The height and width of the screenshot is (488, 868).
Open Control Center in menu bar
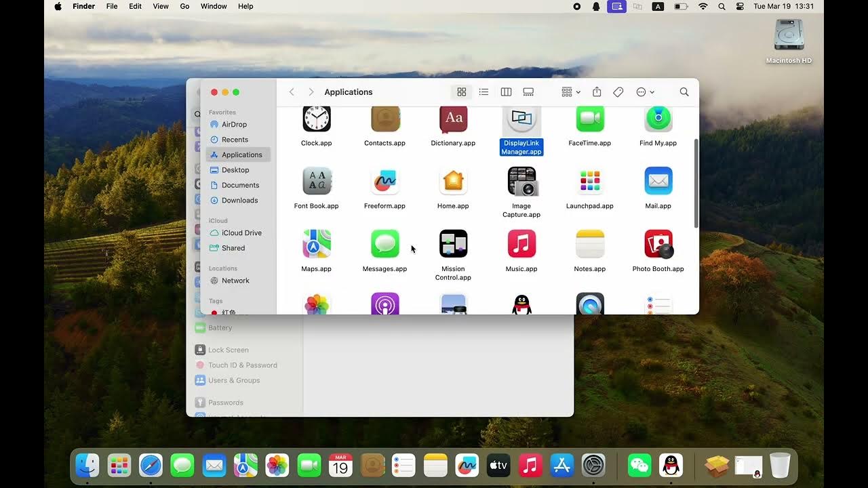click(x=740, y=6)
